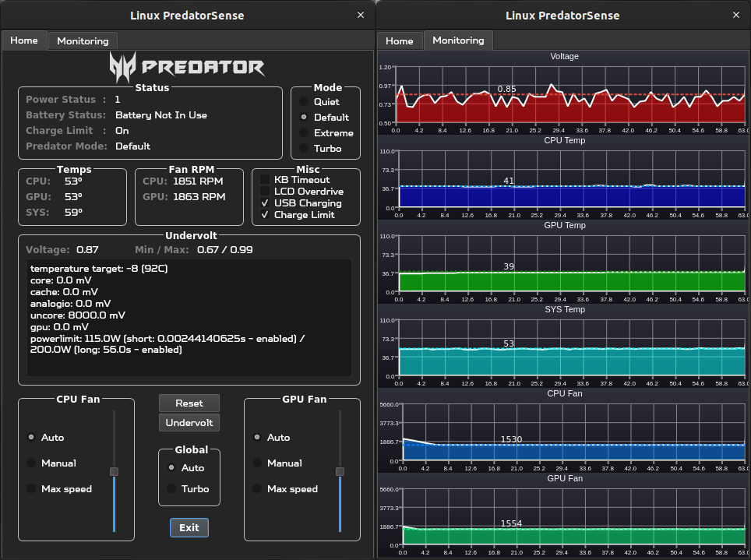Select Quiet mode radio button
Image resolution: width=751 pixels, height=560 pixels.
coord(304,101)
